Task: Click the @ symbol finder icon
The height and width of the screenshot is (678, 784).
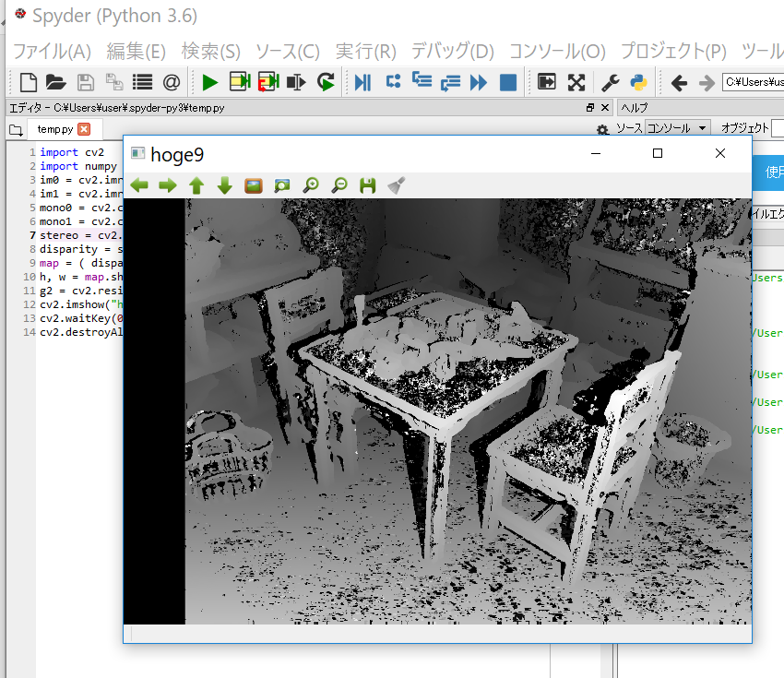Action: tap(172, 82)
